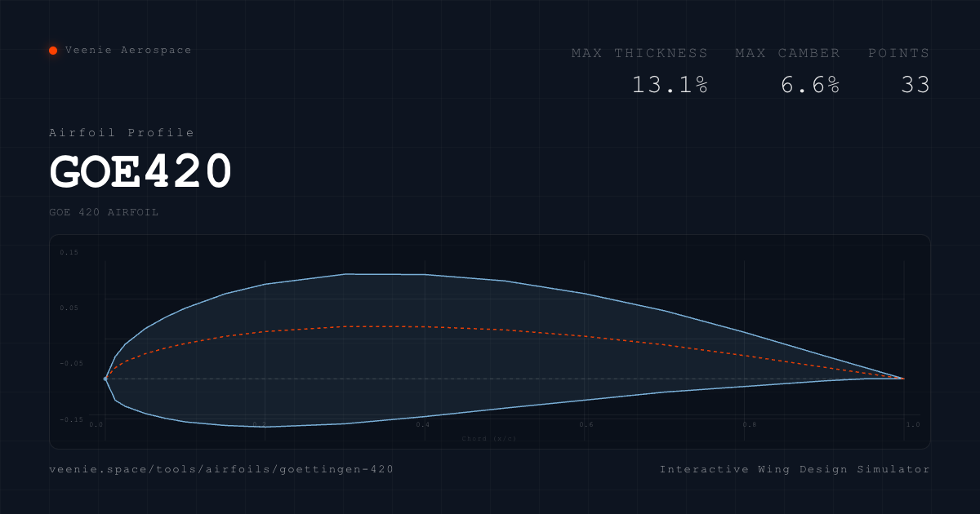Click the GOE420 heading

coord(141,172)
